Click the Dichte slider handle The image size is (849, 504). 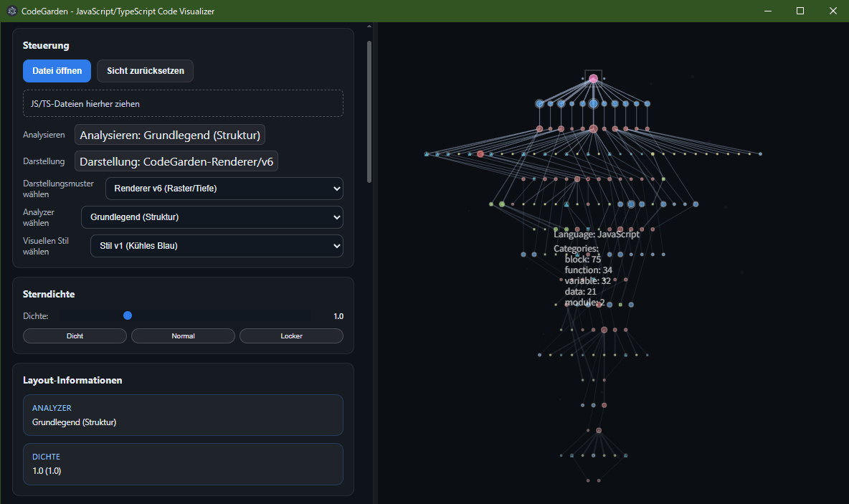point(128,315)
